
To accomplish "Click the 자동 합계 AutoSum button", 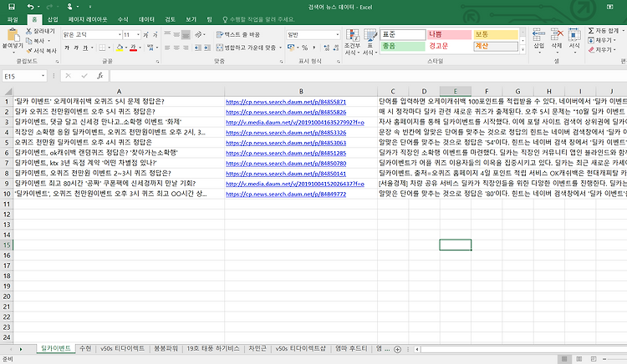I will [604, 31].
